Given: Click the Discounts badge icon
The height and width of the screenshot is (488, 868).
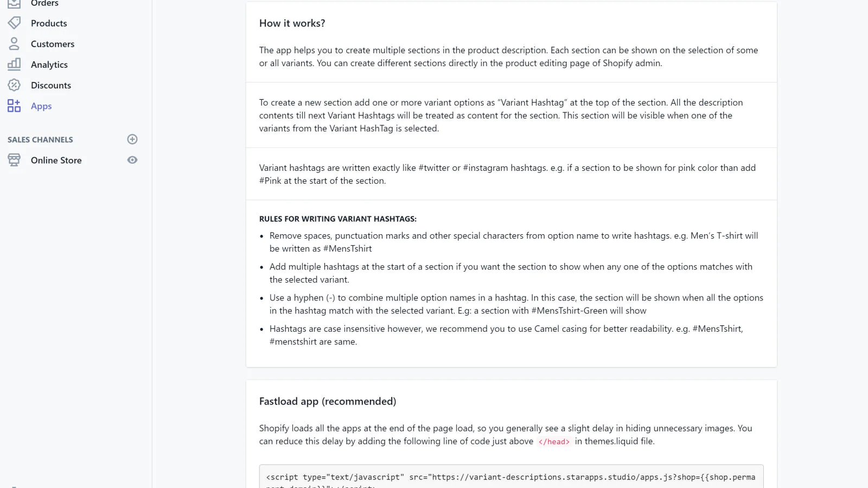Looking at the screenshot, I should pos(14,85).
